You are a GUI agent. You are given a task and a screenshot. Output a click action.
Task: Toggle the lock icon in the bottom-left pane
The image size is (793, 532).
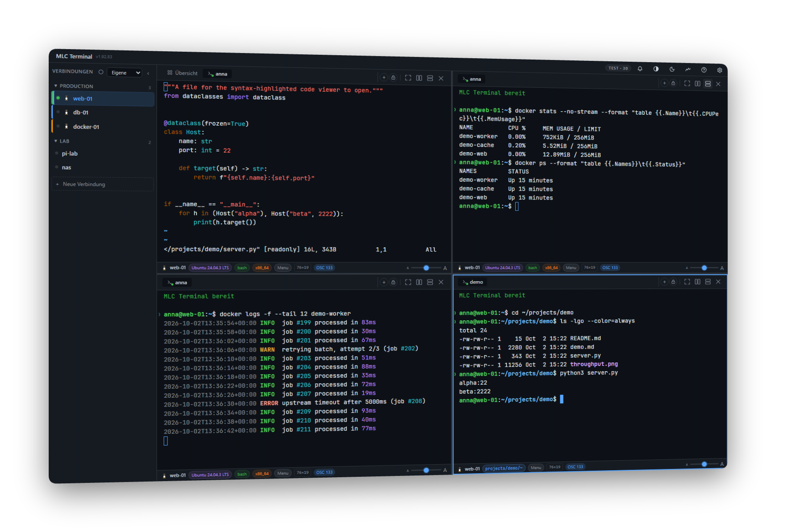pos(393,282)
